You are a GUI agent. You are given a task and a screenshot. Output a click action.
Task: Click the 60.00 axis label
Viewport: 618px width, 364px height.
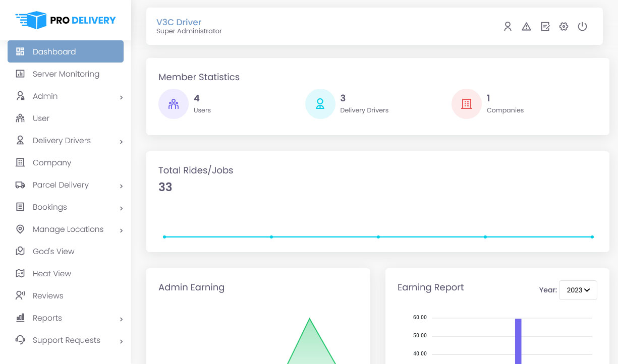pyautogui.click(x=420, y=317)
